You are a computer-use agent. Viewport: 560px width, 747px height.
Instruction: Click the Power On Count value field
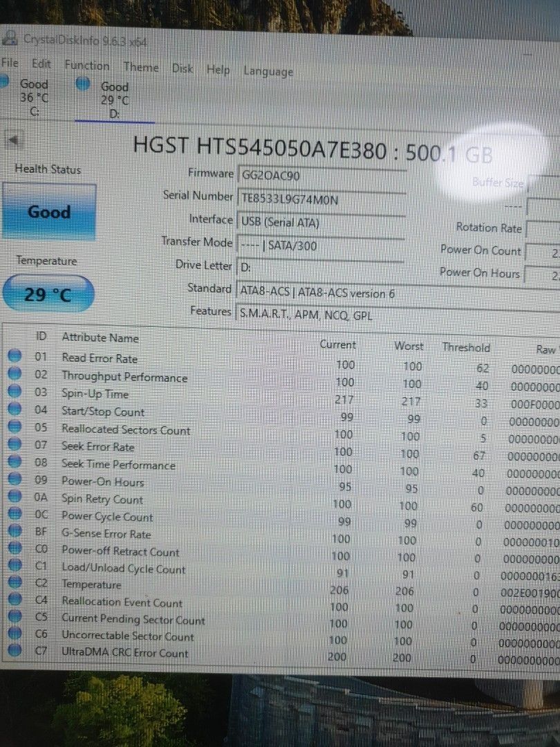pyautogui.click(x=543, y=253)
